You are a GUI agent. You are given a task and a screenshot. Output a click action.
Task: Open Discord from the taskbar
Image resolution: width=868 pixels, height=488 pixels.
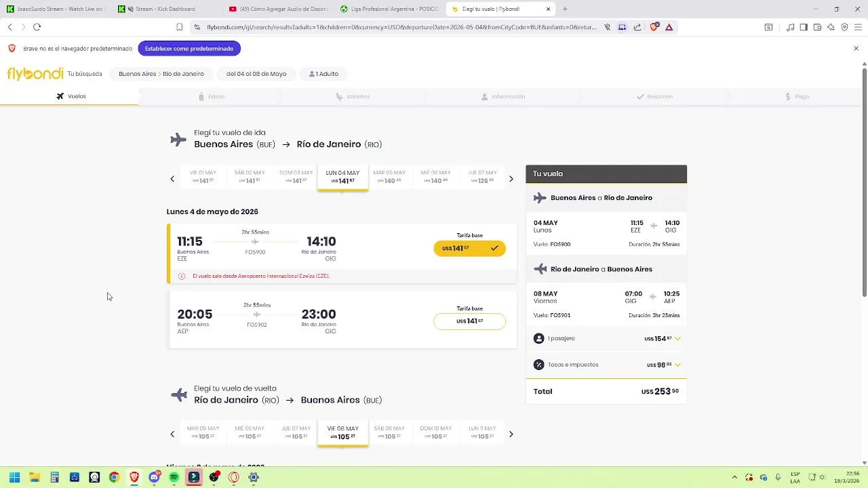[154, 477]
